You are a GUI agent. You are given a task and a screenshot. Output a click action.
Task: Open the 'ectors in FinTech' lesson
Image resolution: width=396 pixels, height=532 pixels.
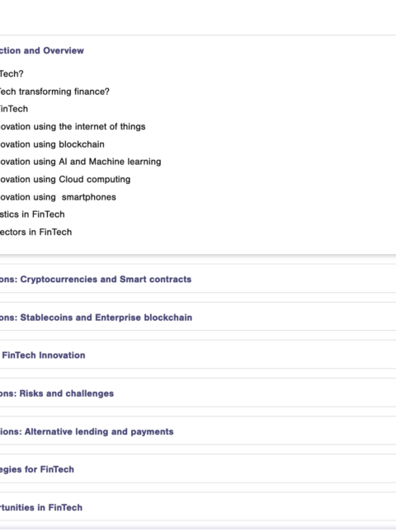(x=36, y=232)
